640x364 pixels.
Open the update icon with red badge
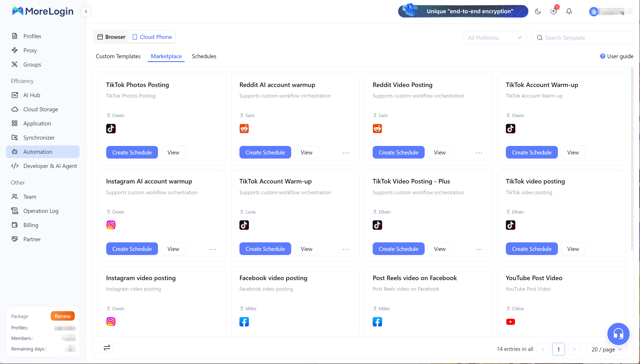(553, 11)
